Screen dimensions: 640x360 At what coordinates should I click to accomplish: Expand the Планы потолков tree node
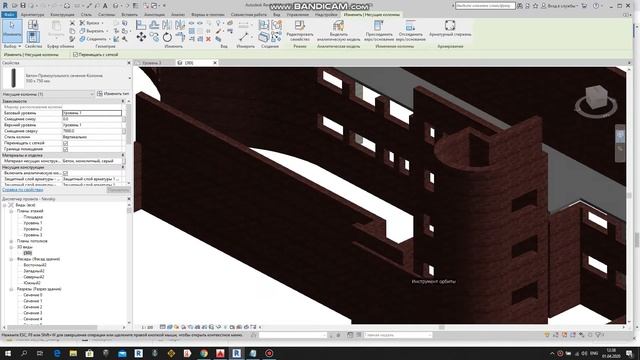[11, 241]
